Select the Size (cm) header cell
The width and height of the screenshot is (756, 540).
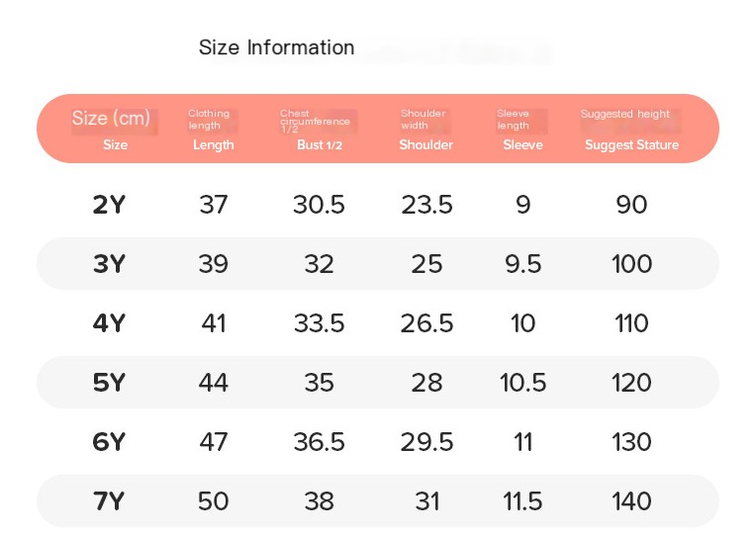111,118
